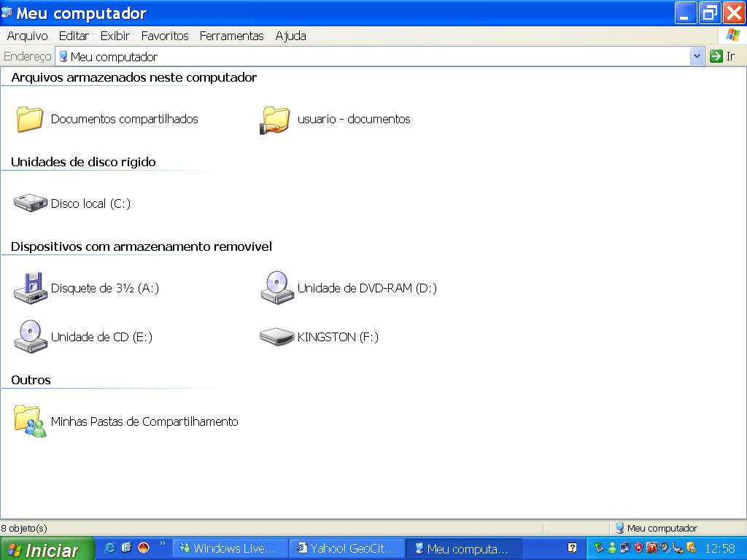The width and height of the screenshot is (747, 560).
Task: Select the Unidade de DVD-RAM (D:) icon
Action: click(277, 287)
